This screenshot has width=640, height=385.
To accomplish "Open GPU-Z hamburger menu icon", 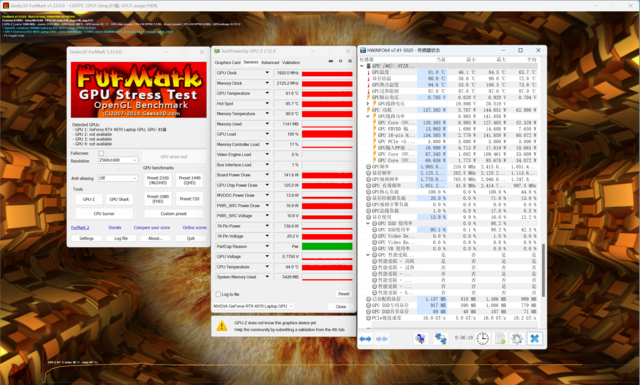I will [x=350, y=61].
